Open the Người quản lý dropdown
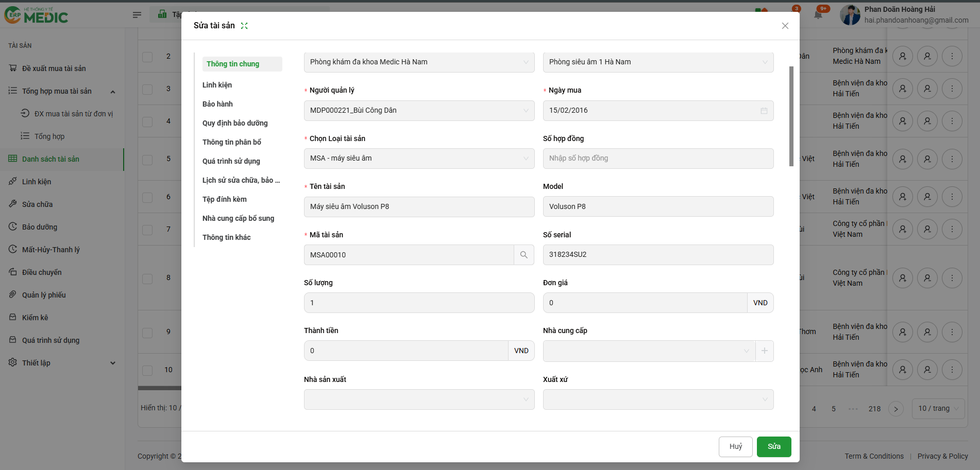Screen dimensions: 980x470 [x=419, y=111]
